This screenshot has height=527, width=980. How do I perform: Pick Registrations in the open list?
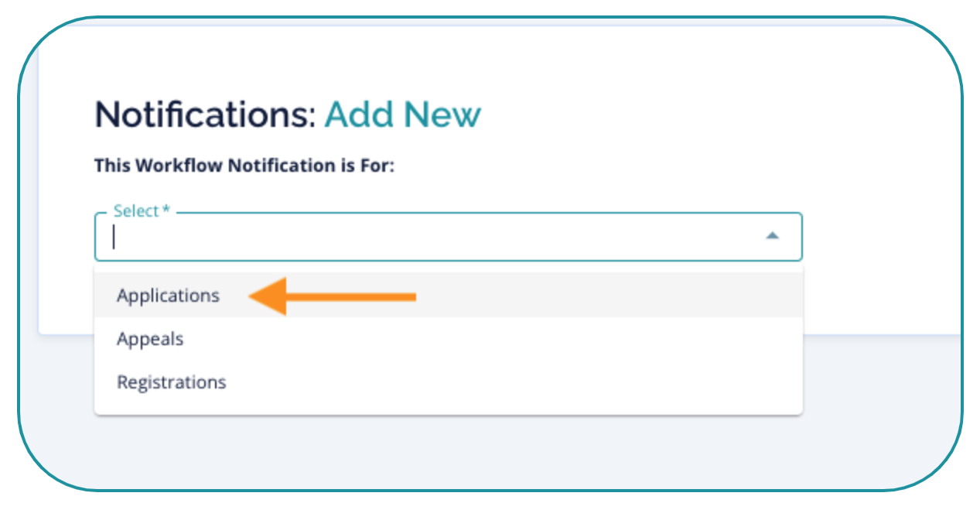click(171, 382)
